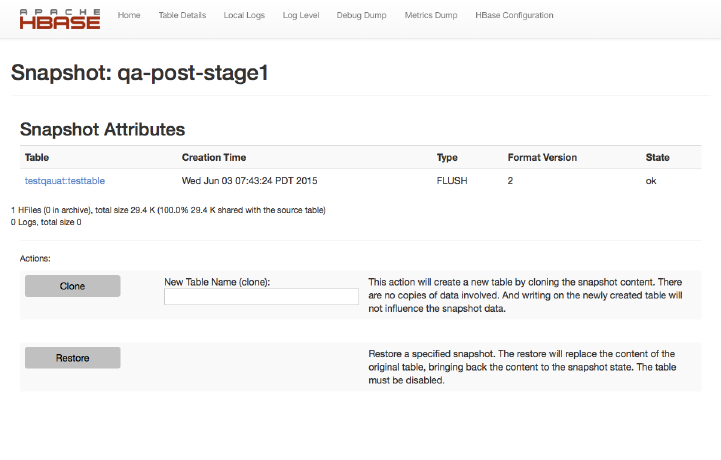Select the Snapshot: qa-post-stage1 heading
This screenshot has height=460, width=721.
point(139,73)
